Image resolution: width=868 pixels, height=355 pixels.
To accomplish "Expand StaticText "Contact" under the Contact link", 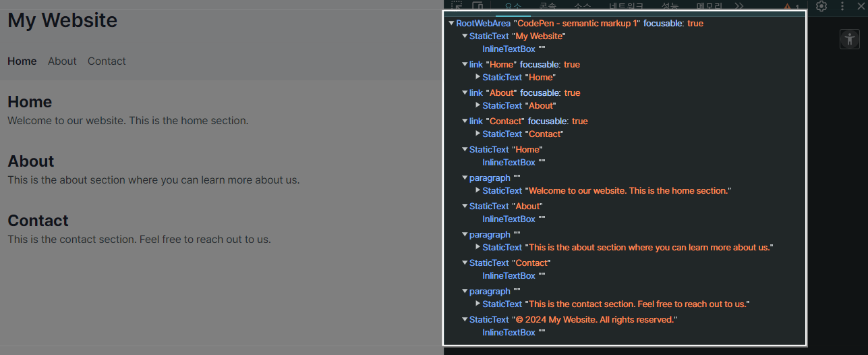I will [x=478, y=134].
